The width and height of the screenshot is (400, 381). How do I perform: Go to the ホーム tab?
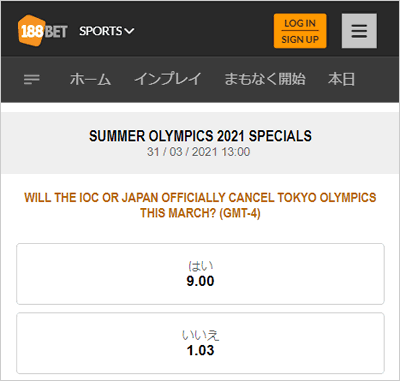pyautogui.click(x=90, y=79)
